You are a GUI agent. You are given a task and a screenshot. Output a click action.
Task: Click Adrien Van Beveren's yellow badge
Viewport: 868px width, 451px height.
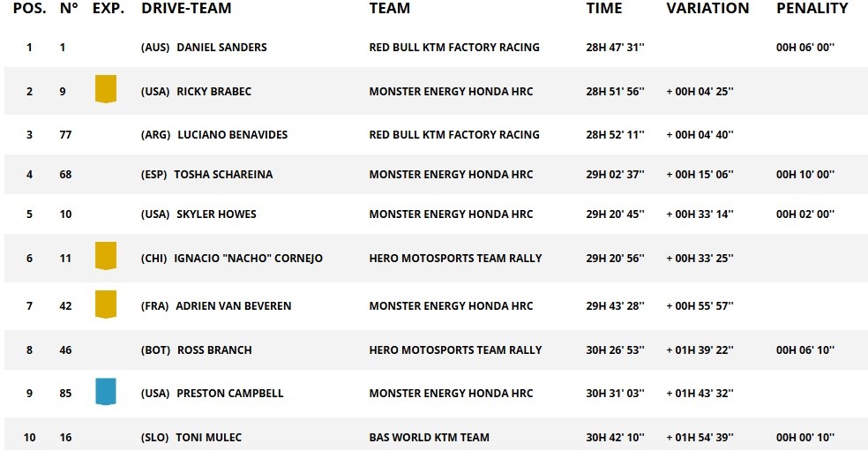pos(106,304)
